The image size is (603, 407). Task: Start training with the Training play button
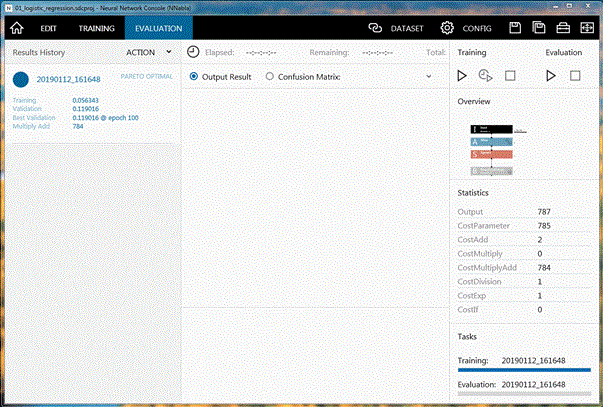(x=462, y=76)
